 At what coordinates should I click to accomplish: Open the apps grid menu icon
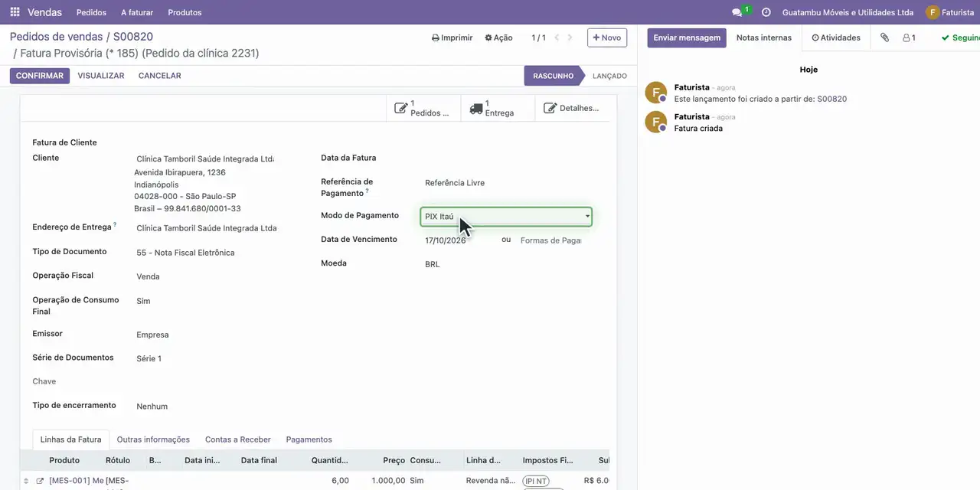[x=15, y=12]
